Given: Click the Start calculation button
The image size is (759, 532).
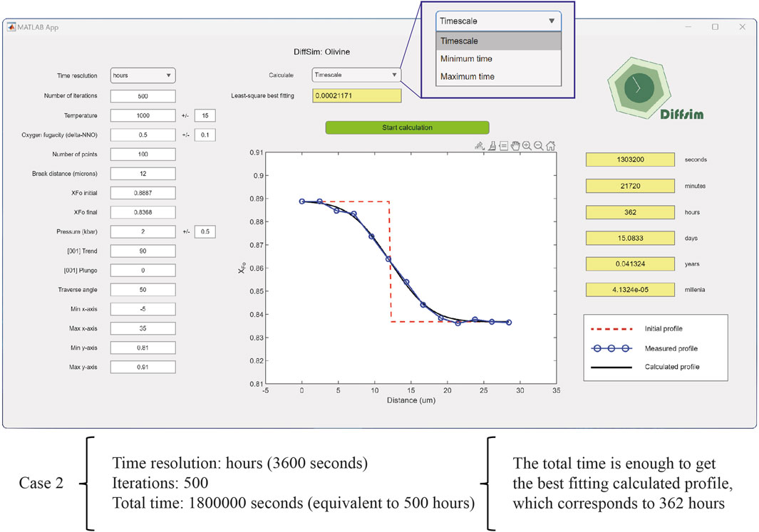Looking at the screenshot, I should coord(407,127).
